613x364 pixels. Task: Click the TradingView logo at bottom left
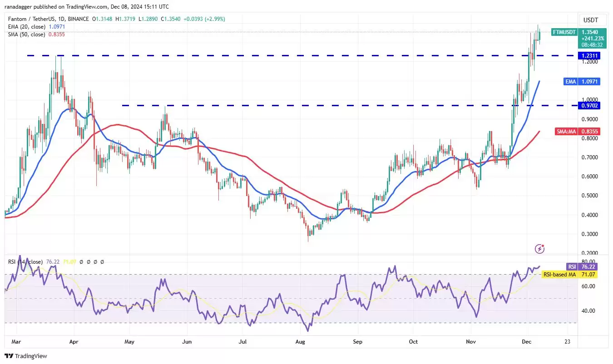[26, 356]
